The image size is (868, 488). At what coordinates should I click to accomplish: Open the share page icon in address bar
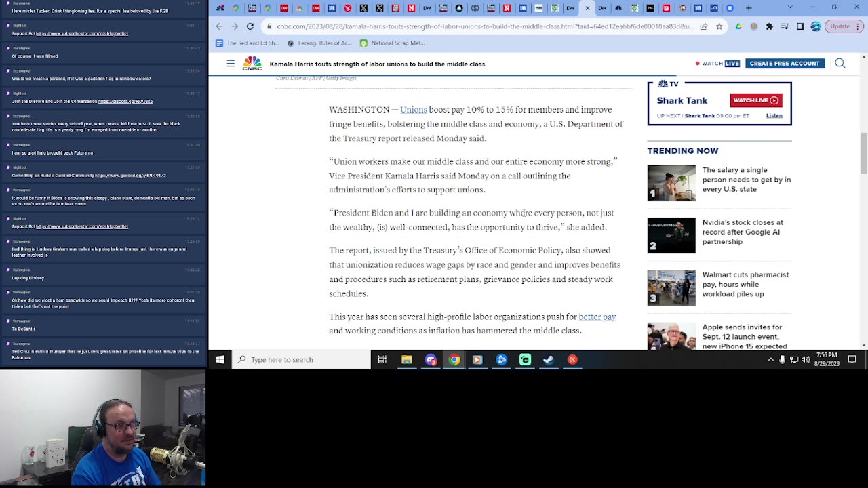click(704, 26)
